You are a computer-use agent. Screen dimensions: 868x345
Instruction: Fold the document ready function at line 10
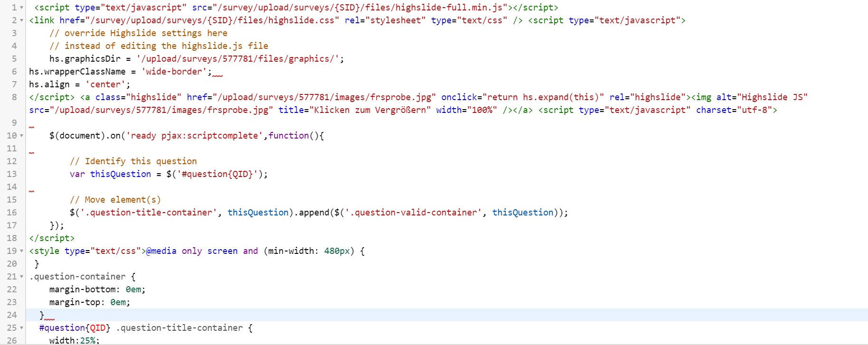(x=21, y=136)
